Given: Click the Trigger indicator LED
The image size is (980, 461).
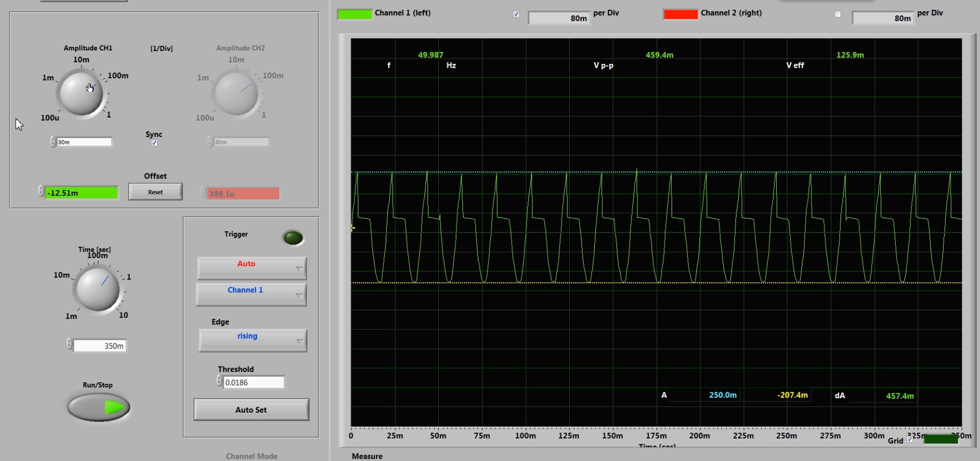Looking at the screenshot, I should tap(293, 237).
